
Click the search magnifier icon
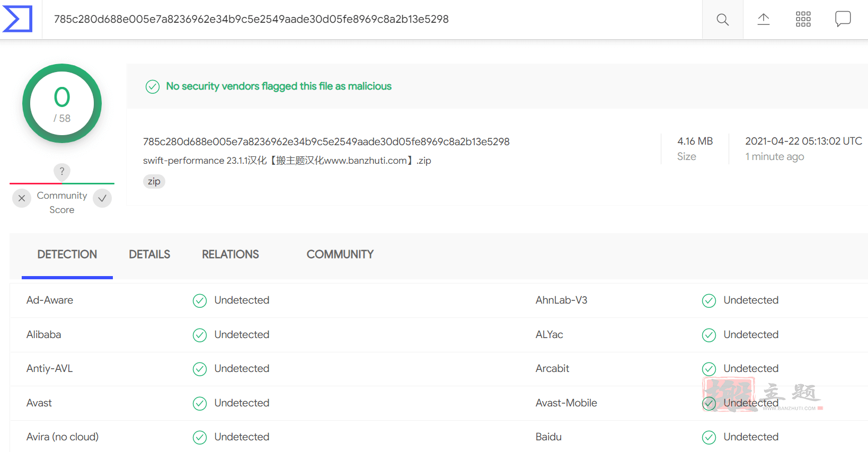pos(722,20)
